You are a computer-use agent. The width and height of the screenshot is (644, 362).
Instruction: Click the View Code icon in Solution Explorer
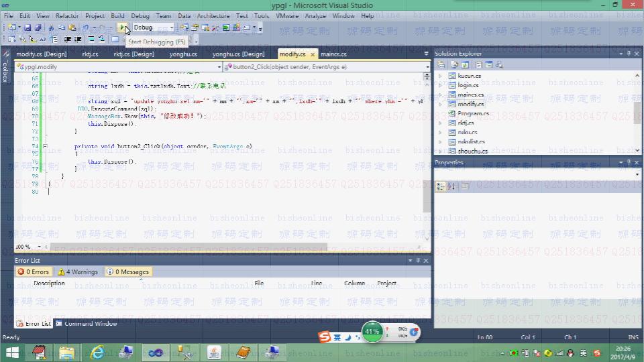(x=478, y=64)
